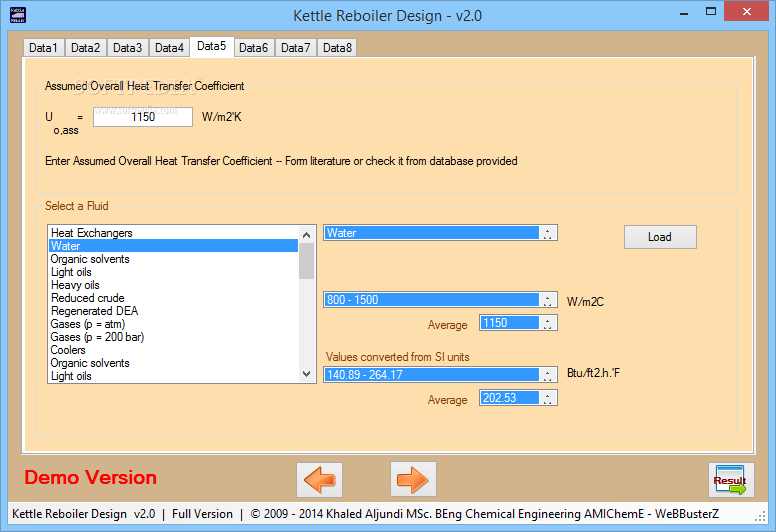Select Reduced crude in the list
This screenshot has width=776, height=532.
[174, 298]
